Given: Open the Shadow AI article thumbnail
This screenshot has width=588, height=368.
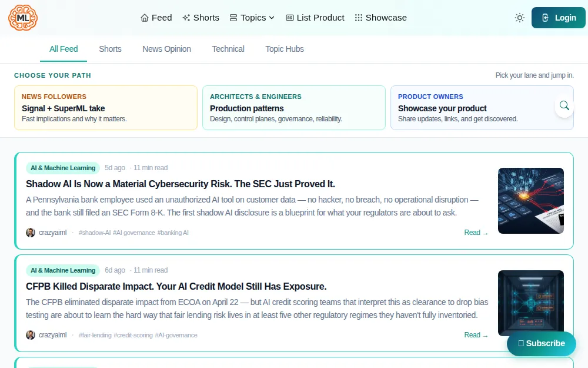Looking at the screenshot, I should click(530, 201).
